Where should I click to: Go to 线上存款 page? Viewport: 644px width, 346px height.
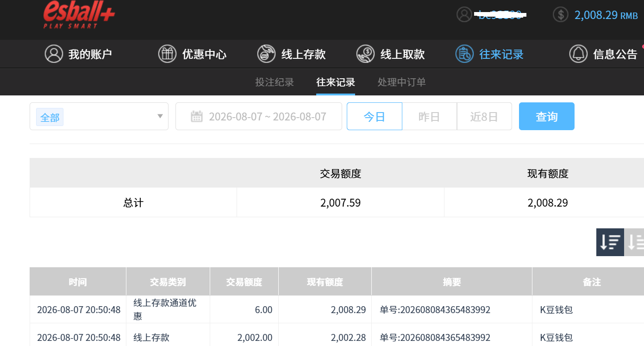pyautogui.click(x=291, y=54)
